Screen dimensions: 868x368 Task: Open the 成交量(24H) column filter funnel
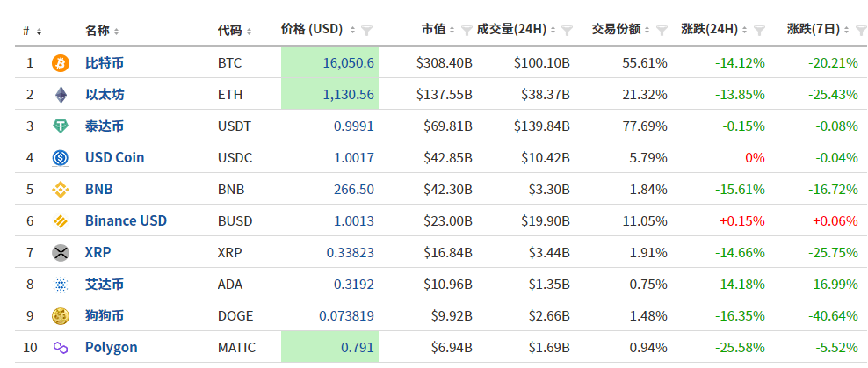click(568, 31)
